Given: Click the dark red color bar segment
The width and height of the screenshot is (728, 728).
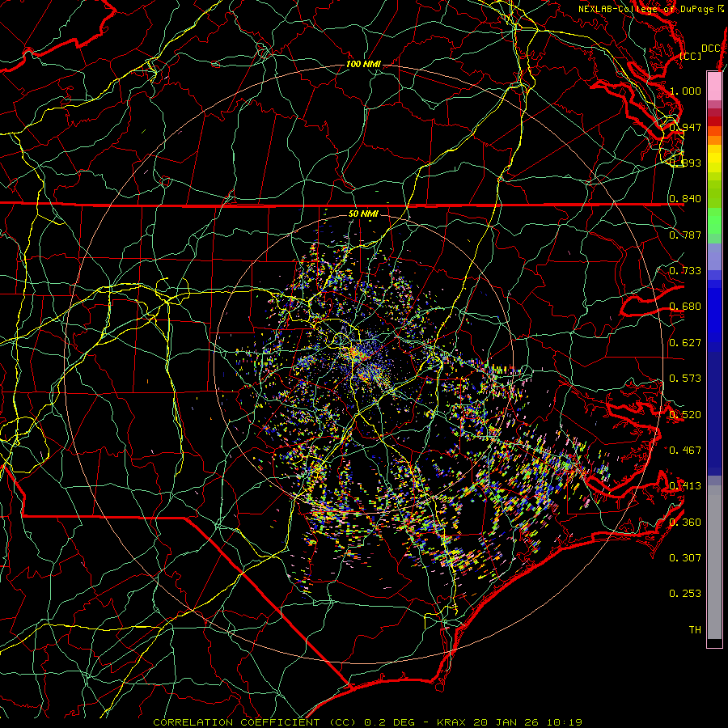Looking at the screenshot, I should pyautogui.click(x=714, y=121).
